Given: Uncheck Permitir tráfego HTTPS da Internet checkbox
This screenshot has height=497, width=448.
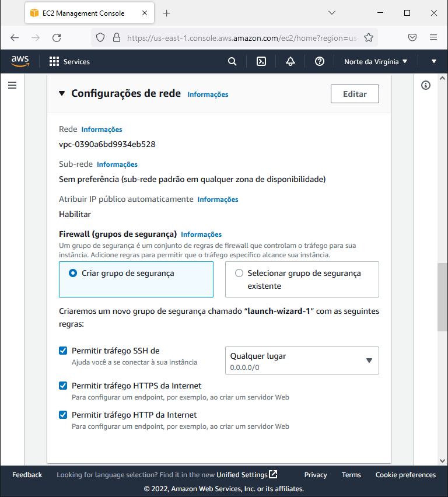Looking at the screenshot, I should pos(63,386).
